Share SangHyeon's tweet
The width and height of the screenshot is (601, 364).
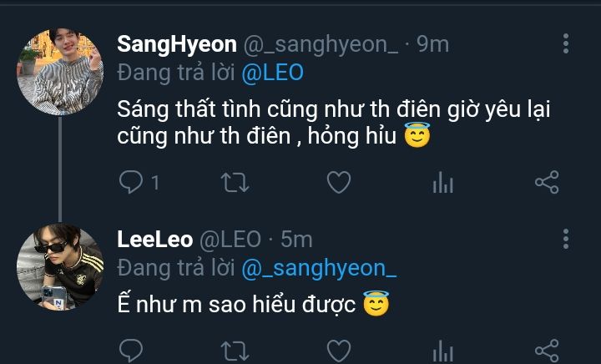[x=546, y=183]
